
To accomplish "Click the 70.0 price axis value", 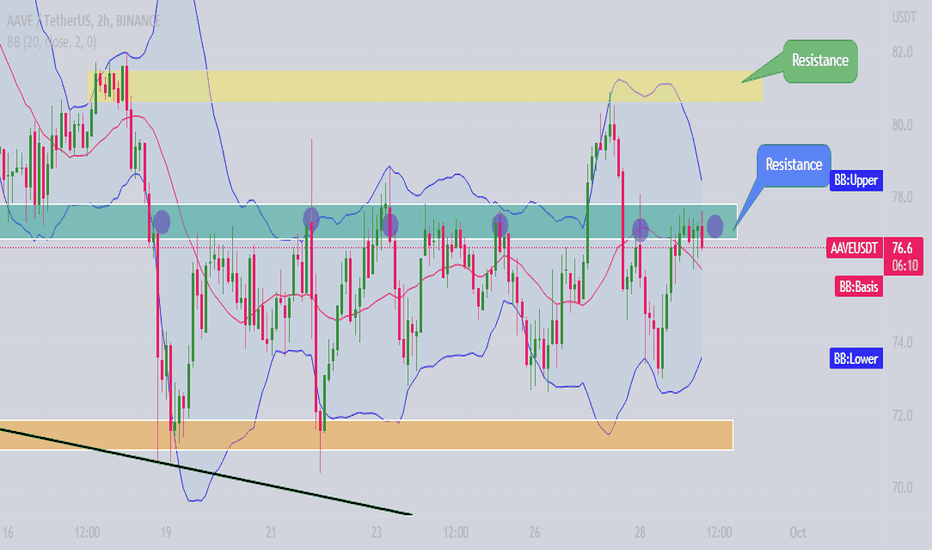I will [x=902, y=488].
